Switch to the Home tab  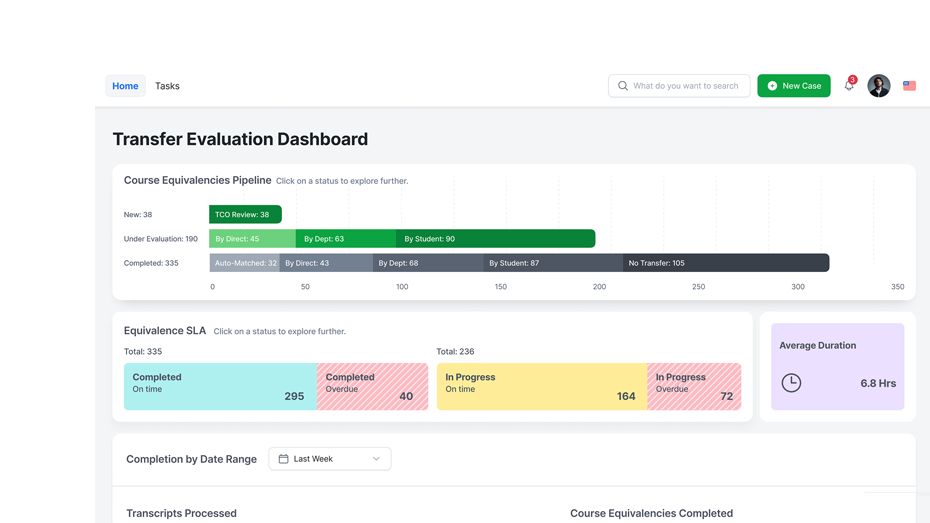125,86
